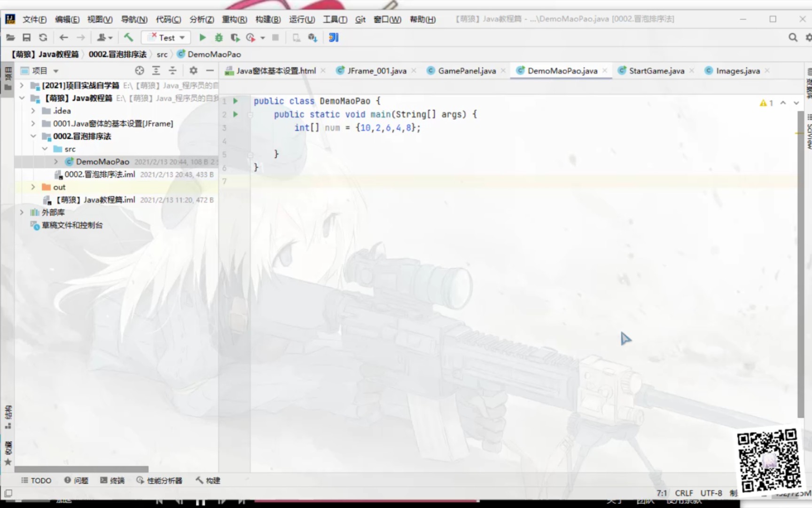Click the CRLF line separator in status bar

(684, 493)
